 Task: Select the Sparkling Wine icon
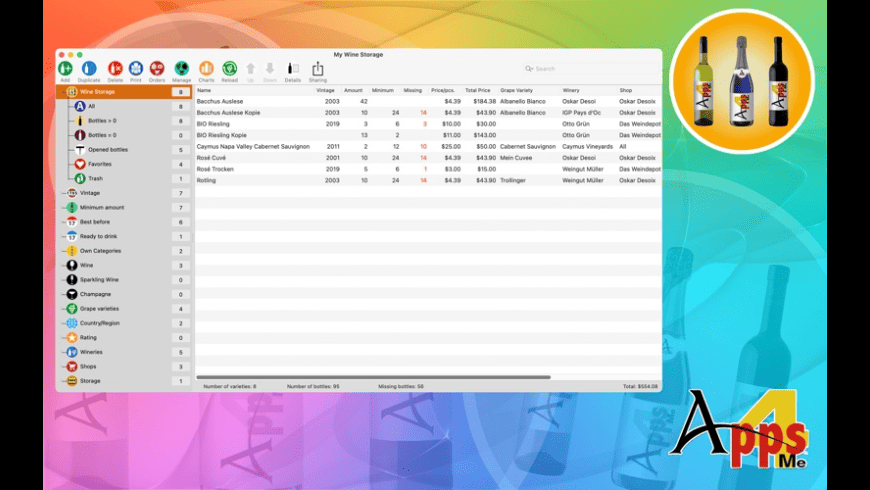point(72,280)
